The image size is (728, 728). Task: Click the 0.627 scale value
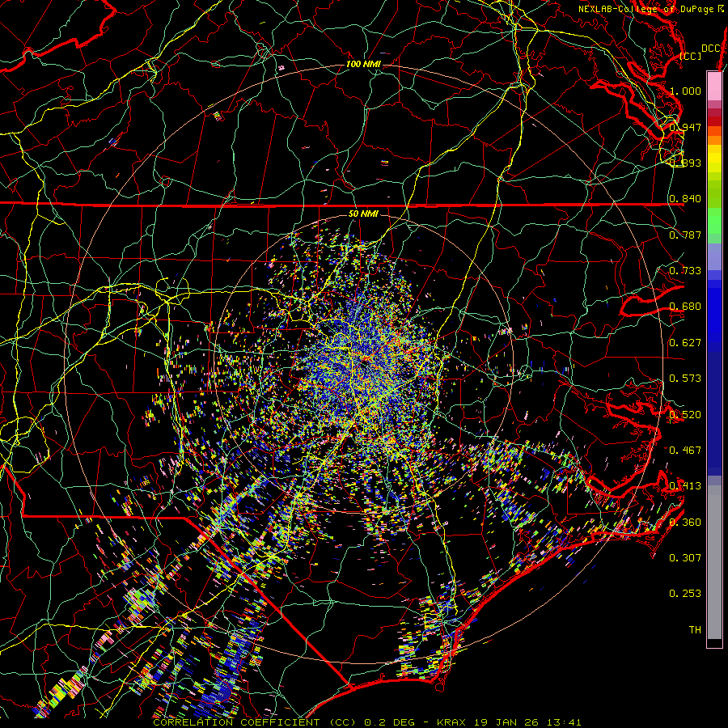click(x=685, y=343)
